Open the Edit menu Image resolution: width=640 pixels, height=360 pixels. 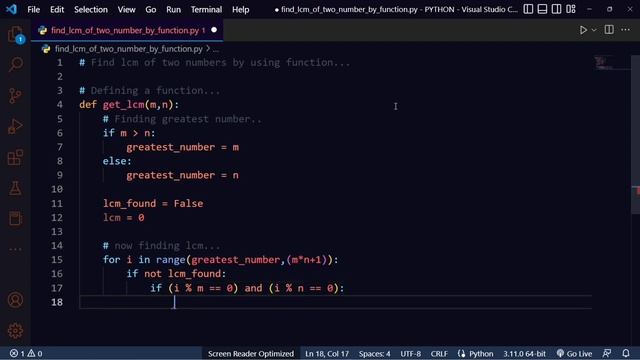[57, 9]
